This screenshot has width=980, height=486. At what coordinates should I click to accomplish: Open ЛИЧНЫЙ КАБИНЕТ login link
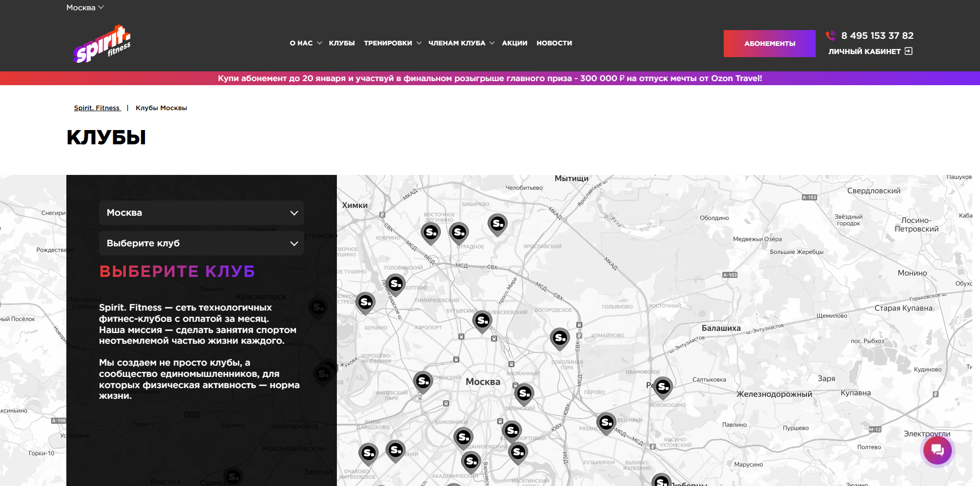coord(870,52)
